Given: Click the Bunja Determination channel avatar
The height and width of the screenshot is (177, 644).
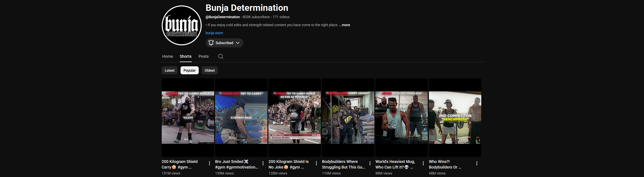Looking at the screenshot, I should pyautogui.click(x=181, y=25).
